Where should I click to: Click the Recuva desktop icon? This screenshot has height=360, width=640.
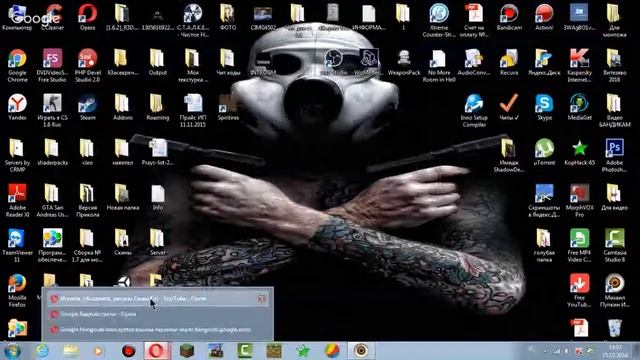coord(509,62)
